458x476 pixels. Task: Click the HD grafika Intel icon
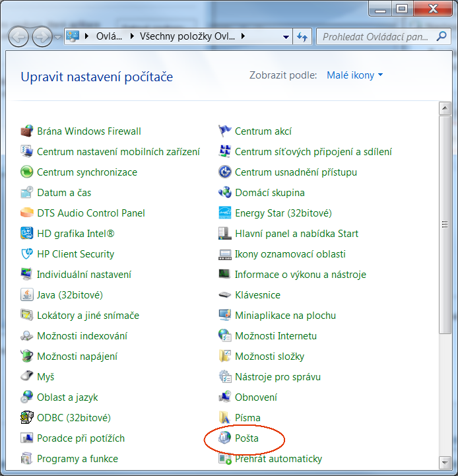click(x=26, y=234)
